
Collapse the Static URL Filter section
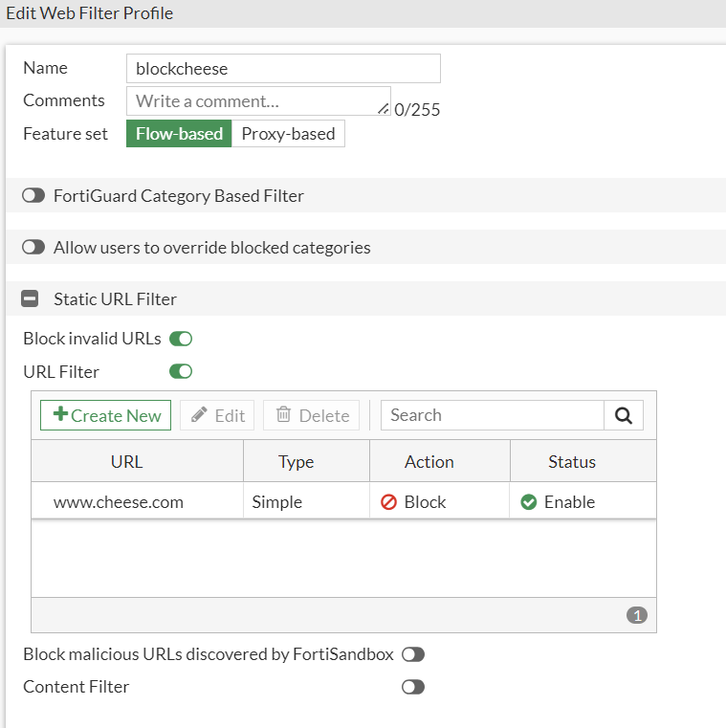pos(31,298)
